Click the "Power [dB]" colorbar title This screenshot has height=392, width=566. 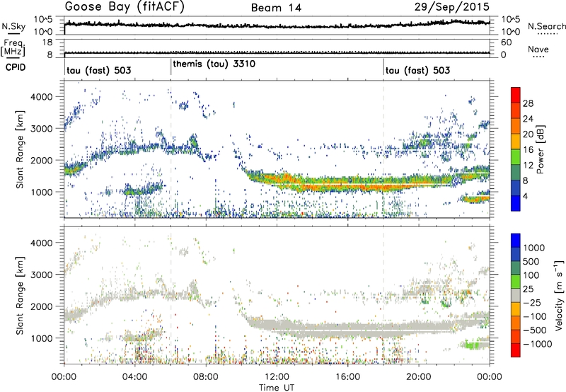point(541,149)
